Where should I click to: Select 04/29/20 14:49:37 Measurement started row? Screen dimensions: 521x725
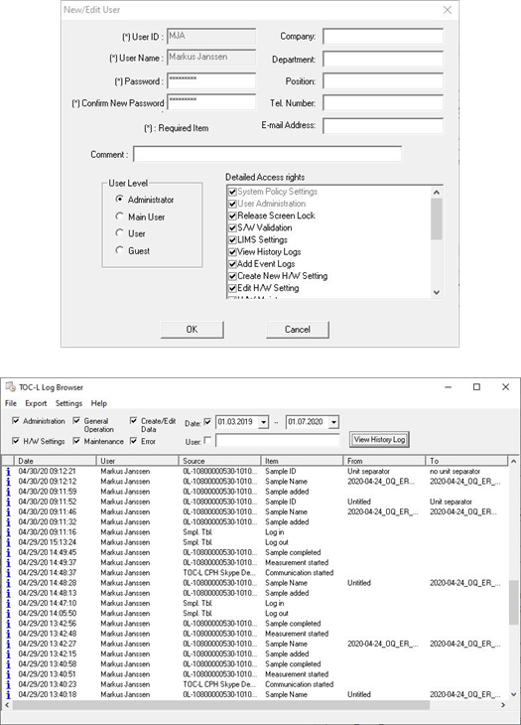point(255,563)
